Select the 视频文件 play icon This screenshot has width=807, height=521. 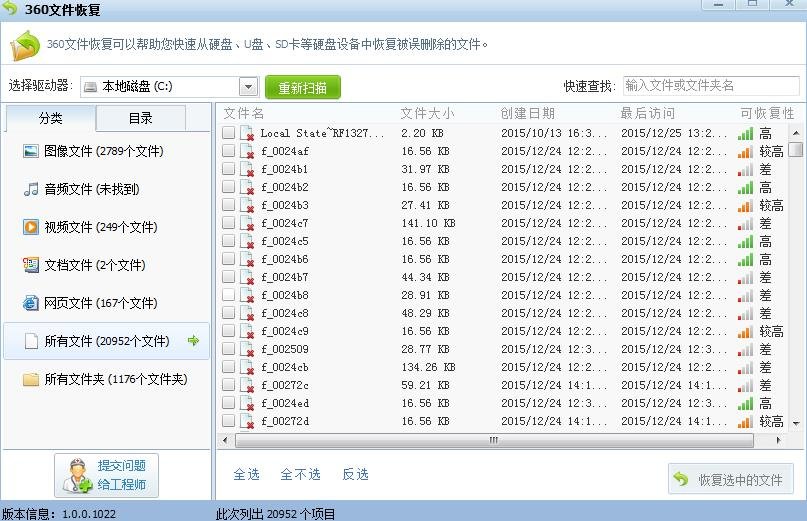(31, 227)
